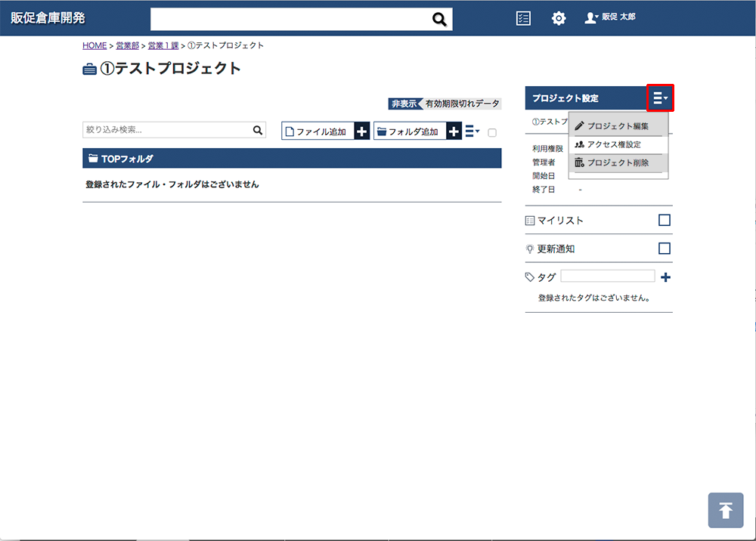Click the マイリスト list icon
This screenshot has width=756, height=541.
pos(530,221)
